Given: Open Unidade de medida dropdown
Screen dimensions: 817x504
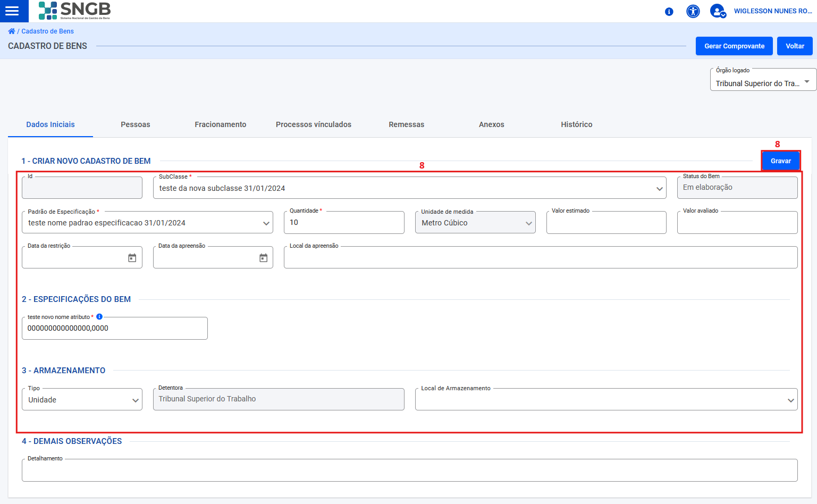Looking at the screenshot, I should tap(475, 223).
